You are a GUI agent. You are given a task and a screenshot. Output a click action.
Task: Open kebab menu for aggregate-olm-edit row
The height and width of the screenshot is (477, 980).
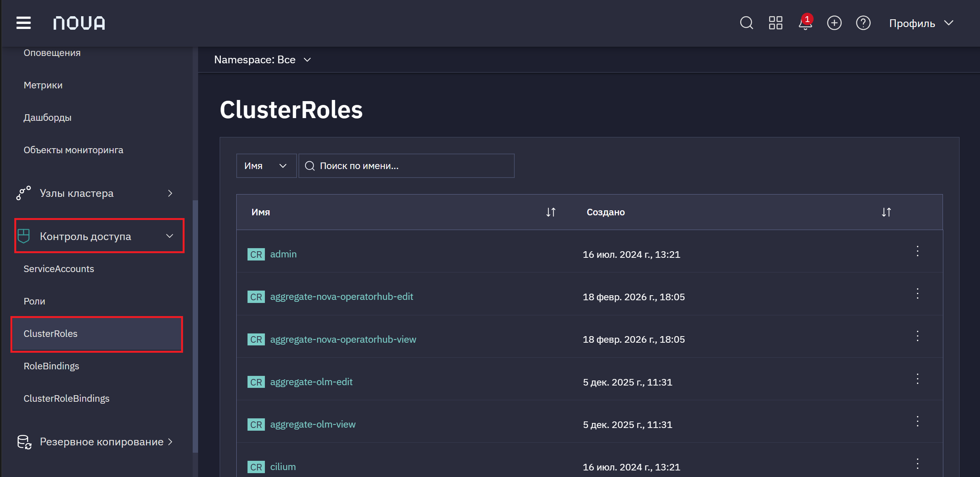tap(917, 379)
